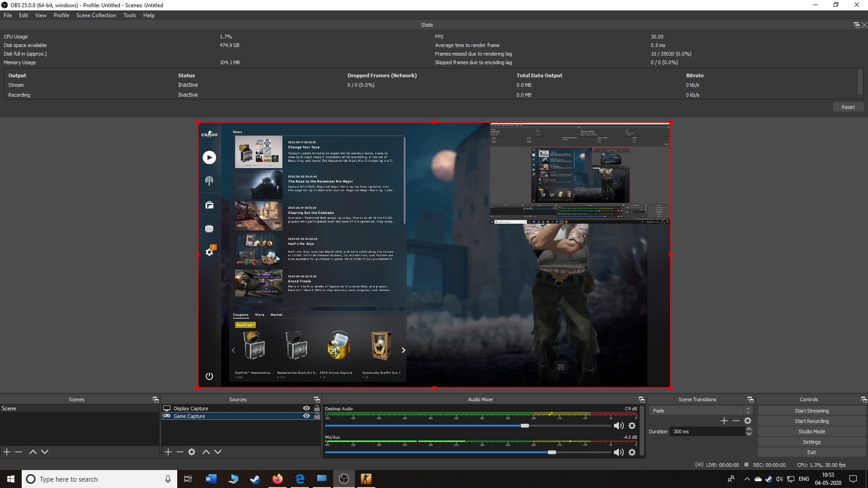Image resolution: width=868 pixels, height=488 pixels.
Task: Toggle lock on Display Capture source
Action: point(317,408)
